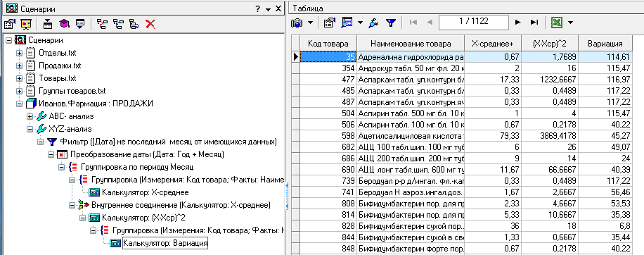The image size is (644, 255).
Task: Go to the next record arrow
Action: coord(517,23)
